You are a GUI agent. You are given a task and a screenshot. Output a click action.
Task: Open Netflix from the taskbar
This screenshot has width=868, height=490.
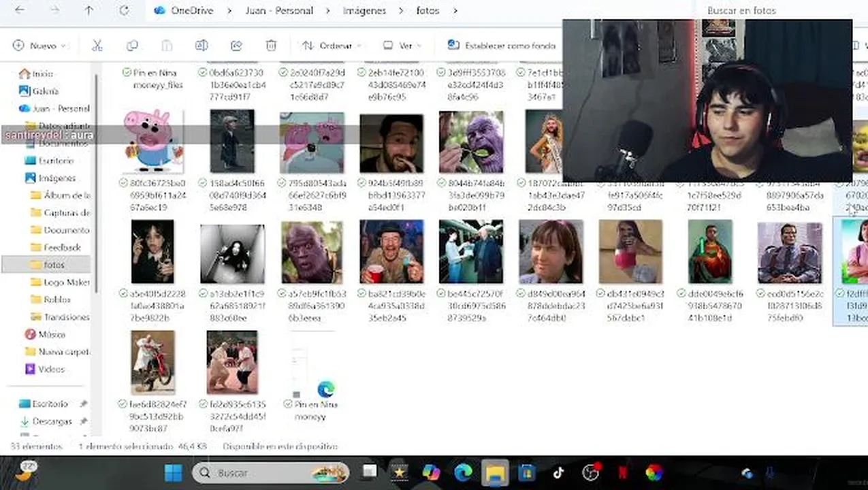point(622,472)
